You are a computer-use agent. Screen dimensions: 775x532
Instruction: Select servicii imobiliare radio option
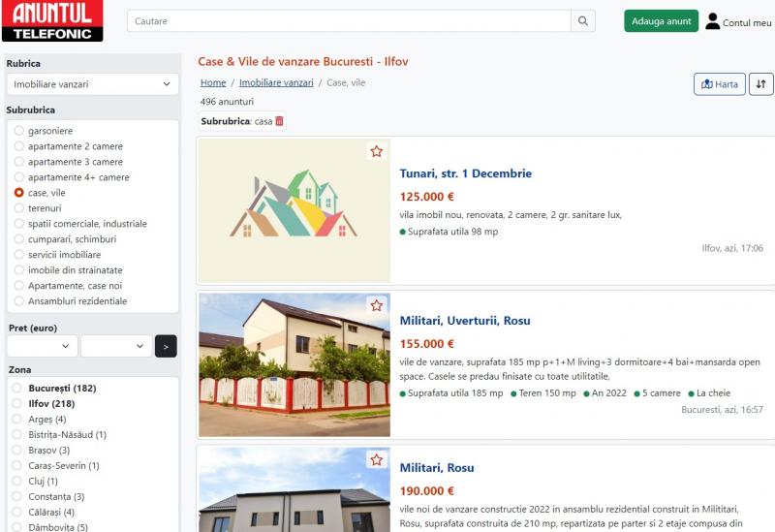point(18,255)
